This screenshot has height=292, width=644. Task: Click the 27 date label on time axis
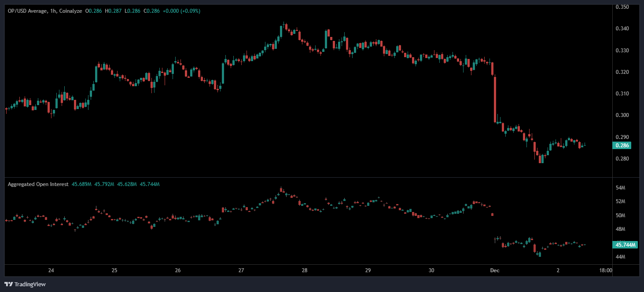(x=241, y=270)
